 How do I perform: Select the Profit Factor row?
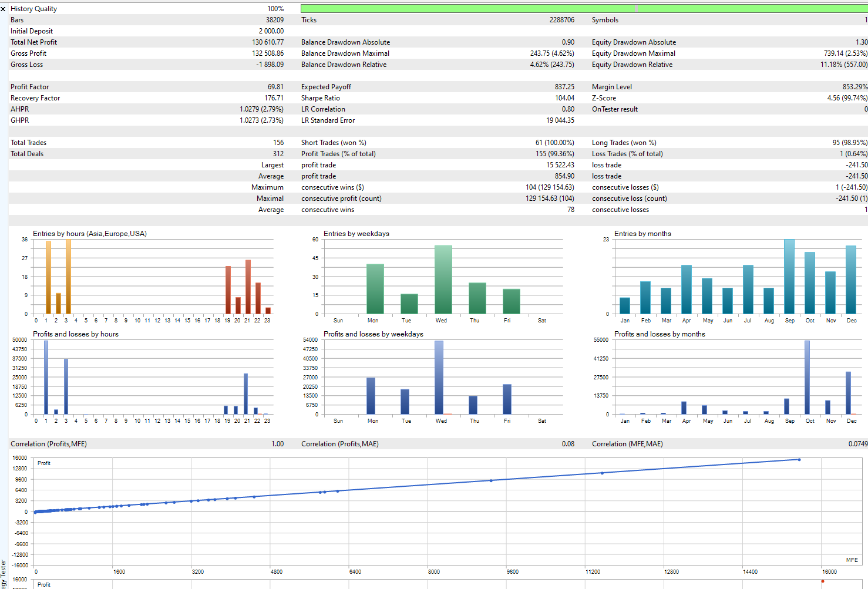[x=147, y=87]
